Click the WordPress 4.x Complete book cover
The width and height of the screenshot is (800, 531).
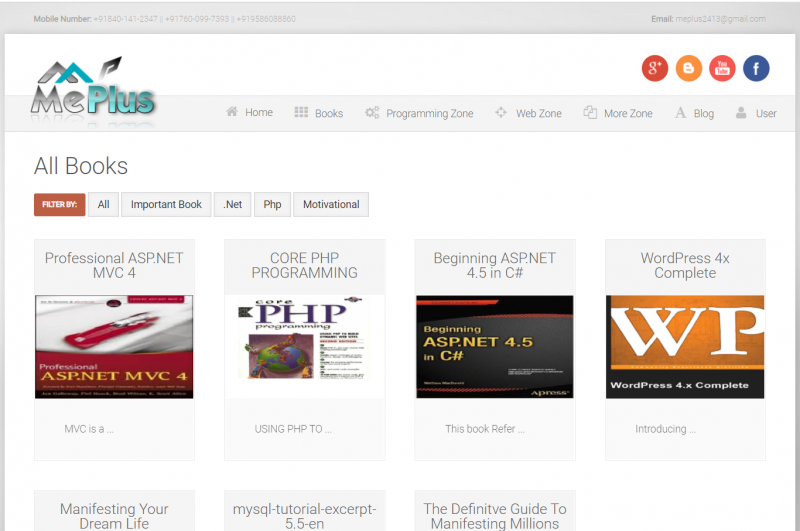[x=685, y=347]
